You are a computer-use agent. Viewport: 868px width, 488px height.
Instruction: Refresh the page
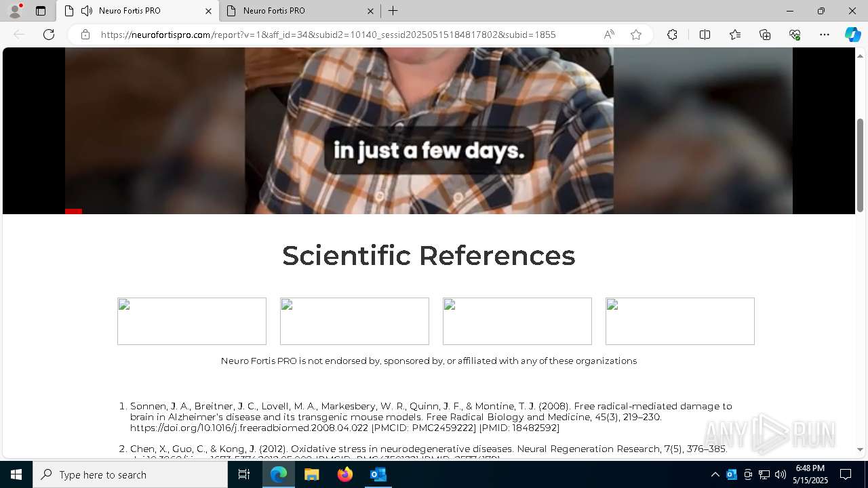(49, 35)
